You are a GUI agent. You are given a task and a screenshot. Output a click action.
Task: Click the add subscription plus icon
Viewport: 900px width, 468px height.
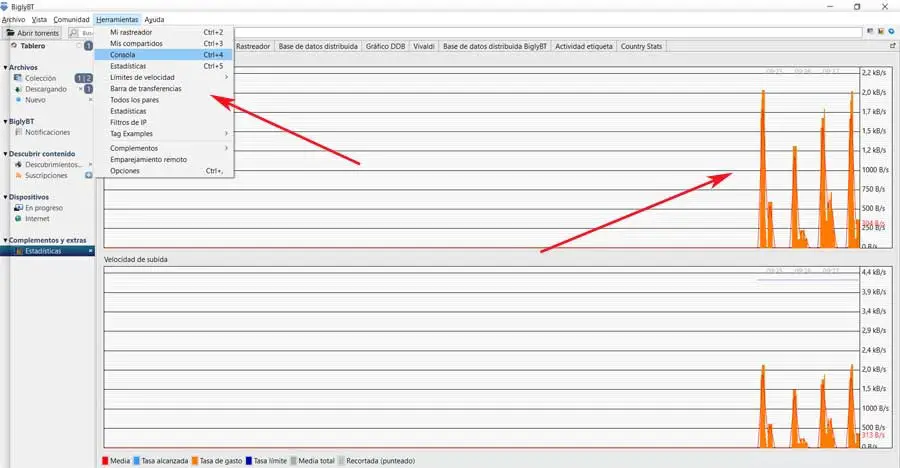coord(88,175)
